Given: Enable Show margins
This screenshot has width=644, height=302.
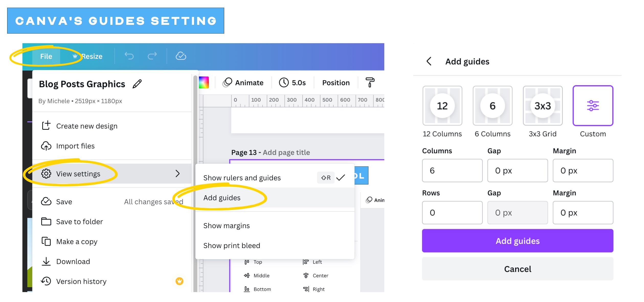Looking at the screenshot, I should coord(226,225).
